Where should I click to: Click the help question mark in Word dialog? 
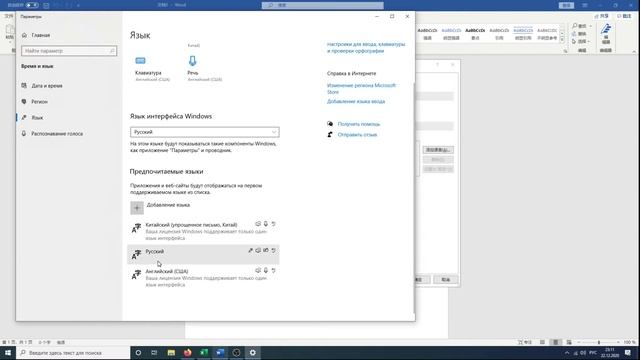click(x=438, y=65)
